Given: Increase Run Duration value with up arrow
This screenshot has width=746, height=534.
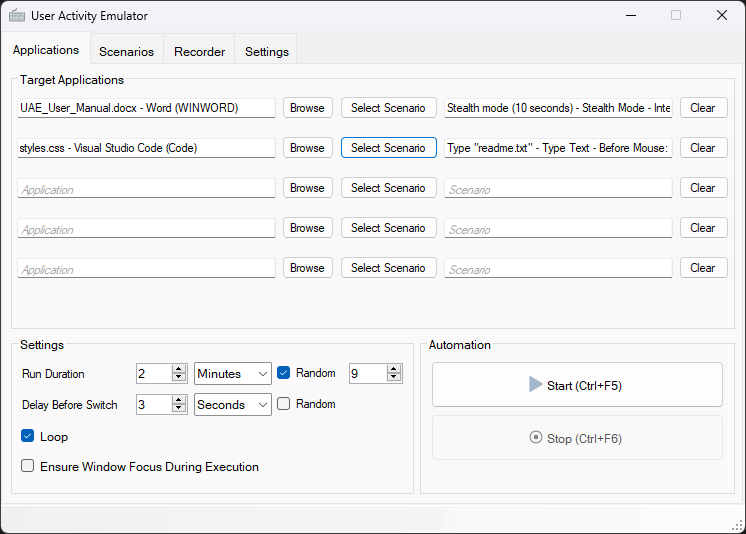Looking at the screenshot, I should [179, 369].
